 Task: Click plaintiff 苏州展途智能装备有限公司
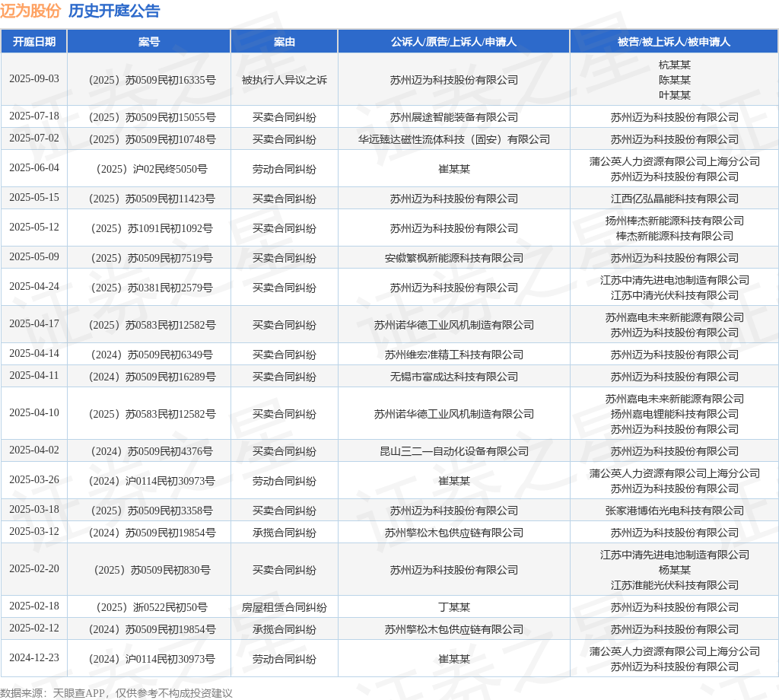pos(453,117)
